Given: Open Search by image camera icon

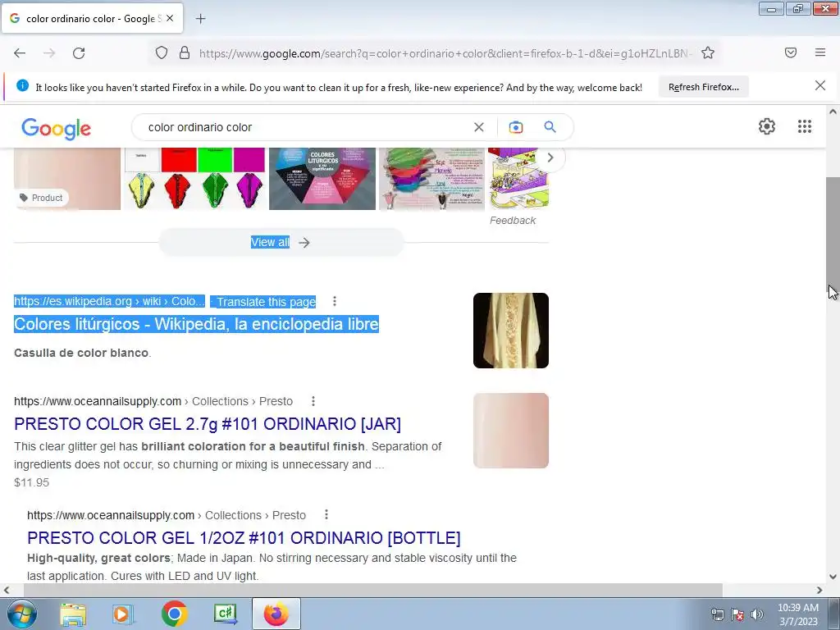Looking at the screenshot, I should 515,127.
